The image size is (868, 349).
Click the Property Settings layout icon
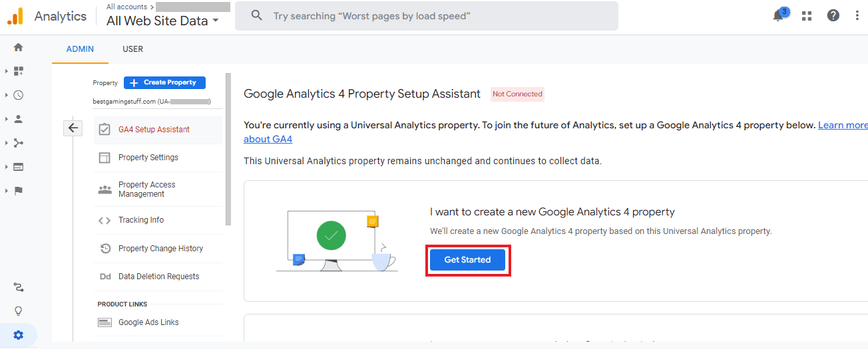[x=105, y=158]
